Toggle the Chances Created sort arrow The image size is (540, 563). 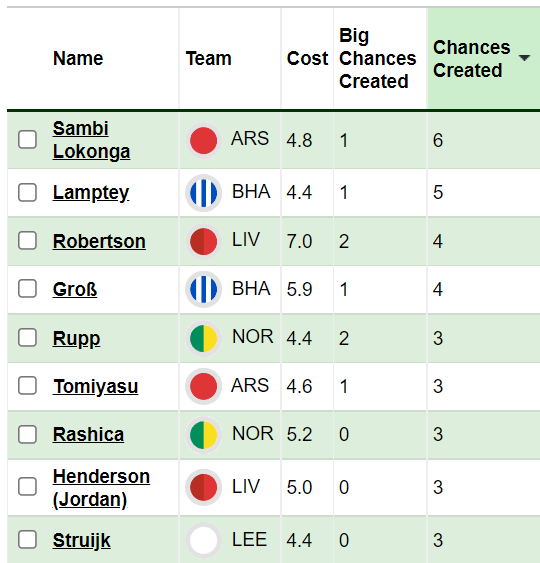point(524,58)
